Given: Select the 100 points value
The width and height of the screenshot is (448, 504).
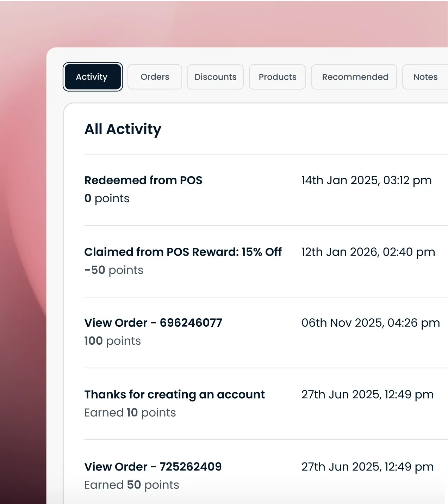Looking at the screenshot, I should [x=112, y=341].
